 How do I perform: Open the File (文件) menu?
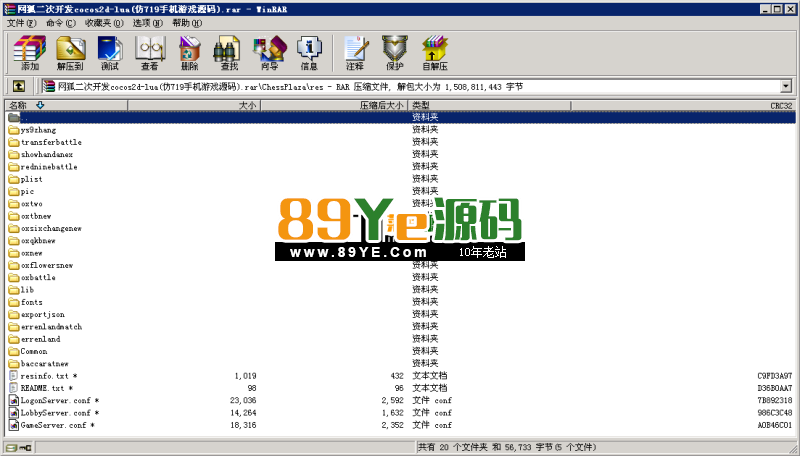tap(21, 23)
